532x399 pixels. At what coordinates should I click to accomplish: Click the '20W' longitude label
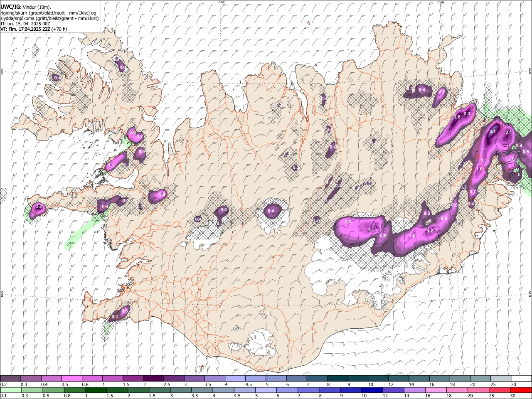pos(221,2)
